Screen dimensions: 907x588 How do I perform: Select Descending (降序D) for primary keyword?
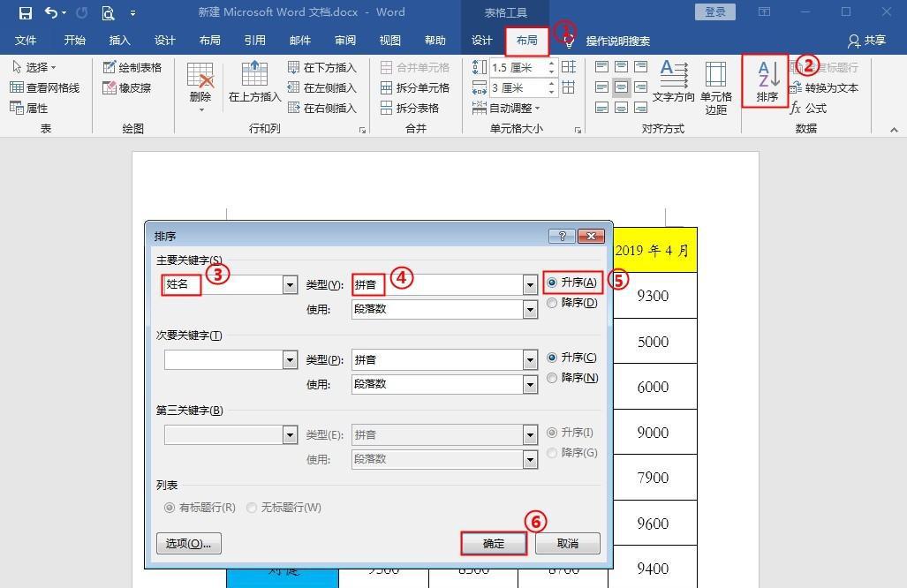click(x=571, y=303)
